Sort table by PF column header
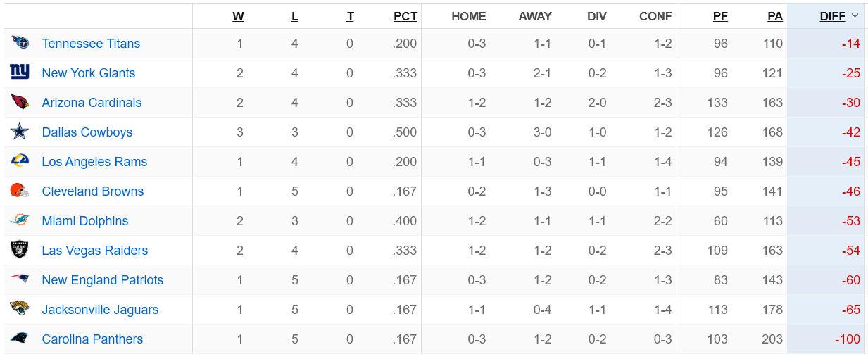Image resolution: width=868 pixels, height=359 pixels. (720, 16)
